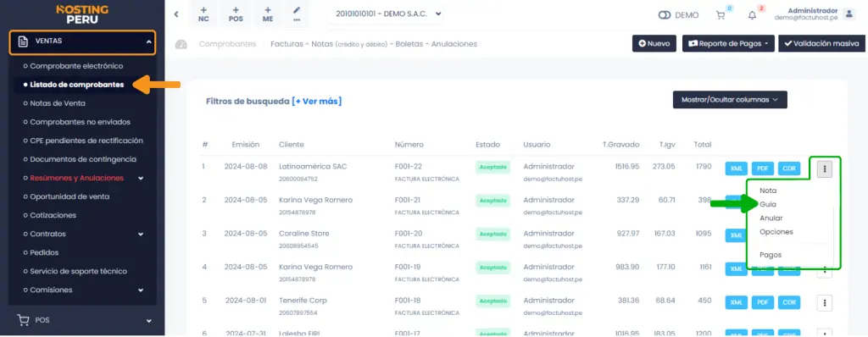Open Cotizaciones in the sidebar
This screenshot has width=868, height=337.
[53, 215]
